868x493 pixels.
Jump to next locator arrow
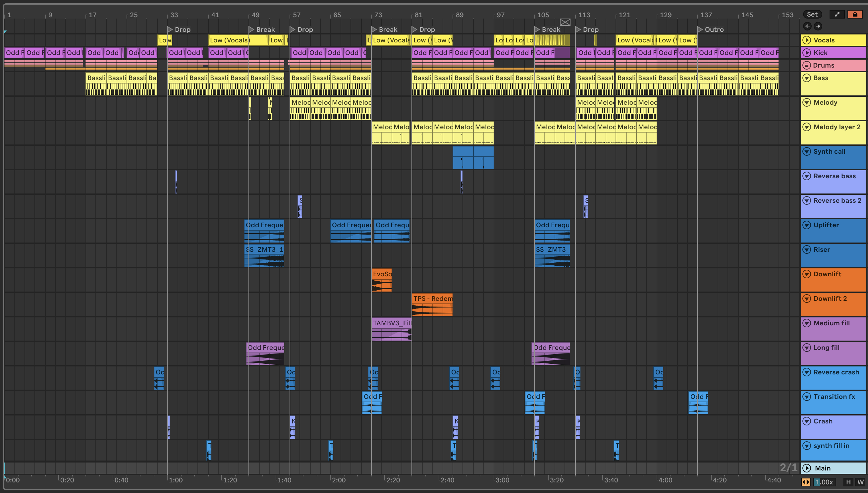818,26
